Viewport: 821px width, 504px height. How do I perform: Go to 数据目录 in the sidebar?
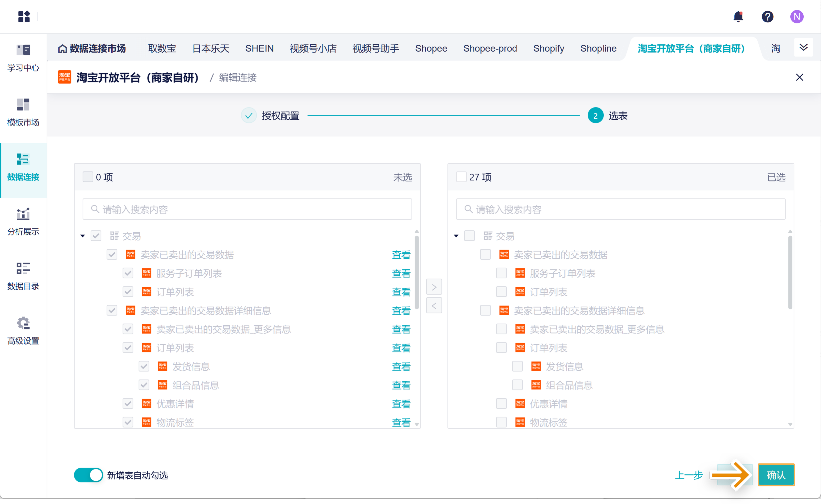pos(23,277)
